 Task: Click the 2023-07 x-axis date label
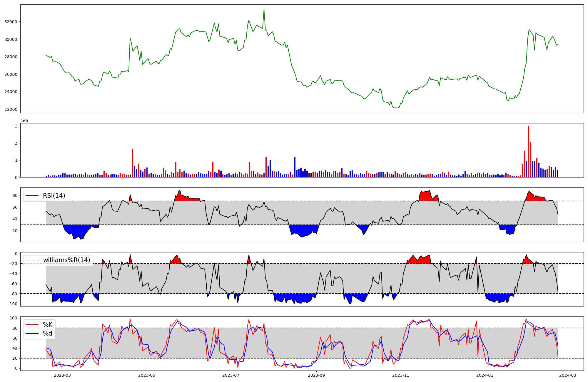click(x=231, y=375)
